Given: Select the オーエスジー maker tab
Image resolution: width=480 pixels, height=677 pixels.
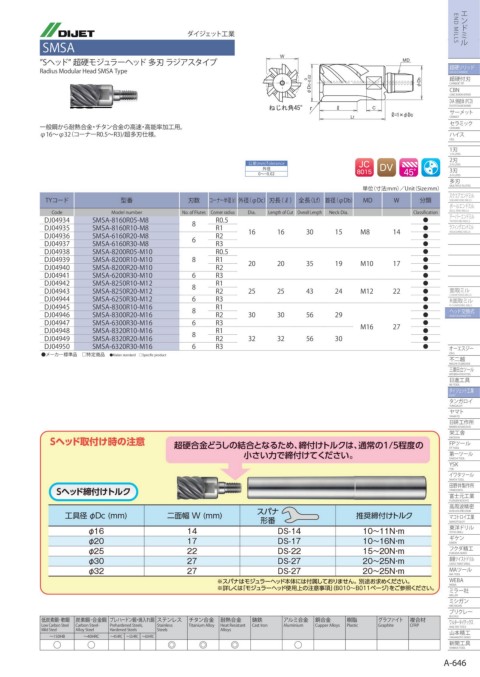Looking at the screenshot, I should (x=464, y=349).
